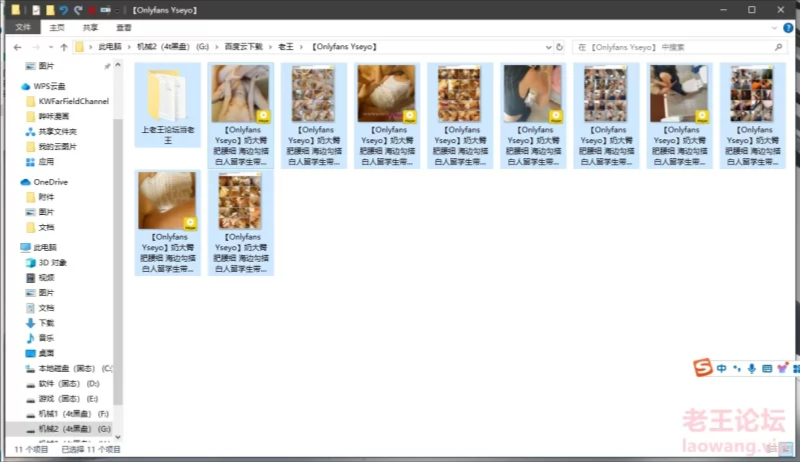
Task: Refresh the folder with the refresh icon
Action: coord(560,47)
